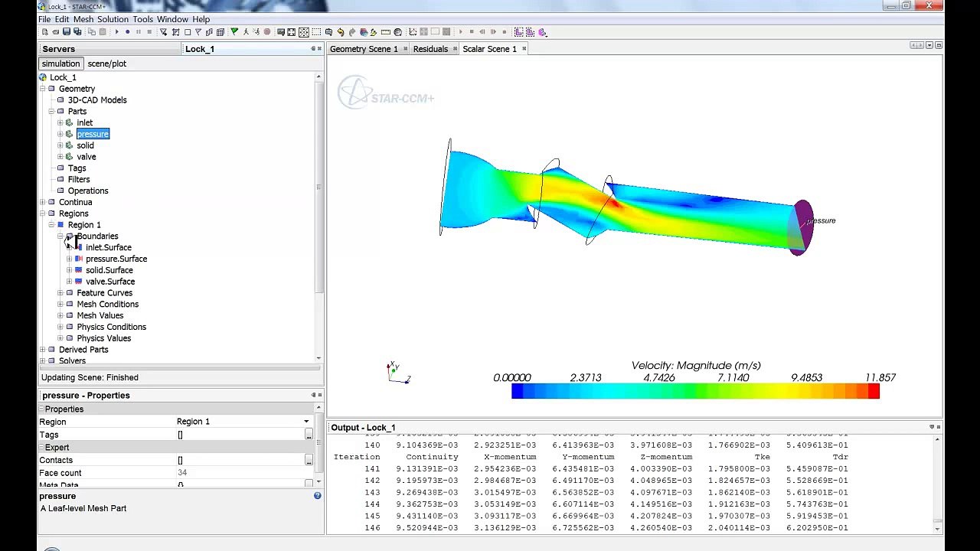Click the inlet part green icon
This screenshot has width=980, height=551.
tap(70, 122)
